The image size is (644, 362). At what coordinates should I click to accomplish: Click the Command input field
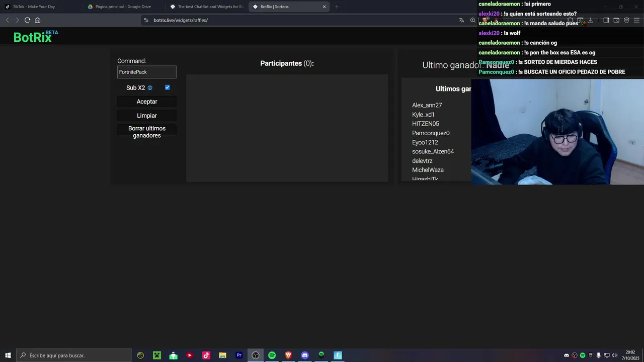pyautogui.click(x=147, y=72)
